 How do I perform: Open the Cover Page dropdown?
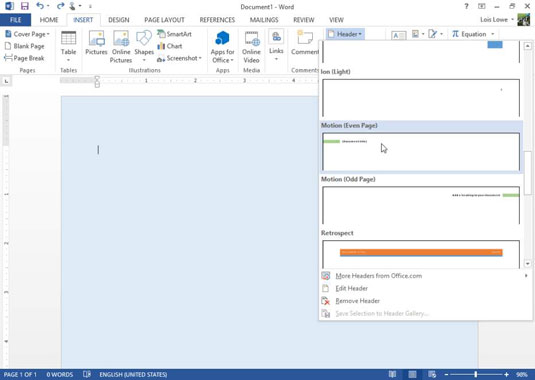click(x=27, y=34)
